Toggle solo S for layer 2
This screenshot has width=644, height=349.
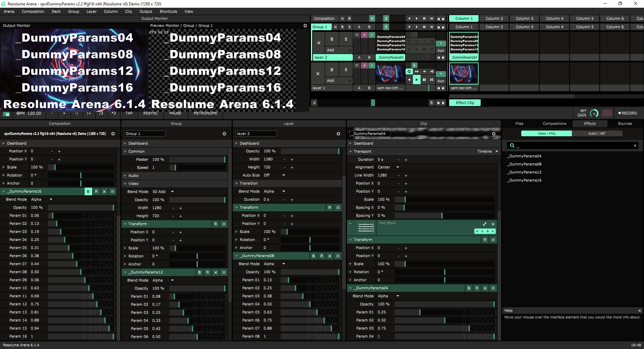click(x=346, y=39)
